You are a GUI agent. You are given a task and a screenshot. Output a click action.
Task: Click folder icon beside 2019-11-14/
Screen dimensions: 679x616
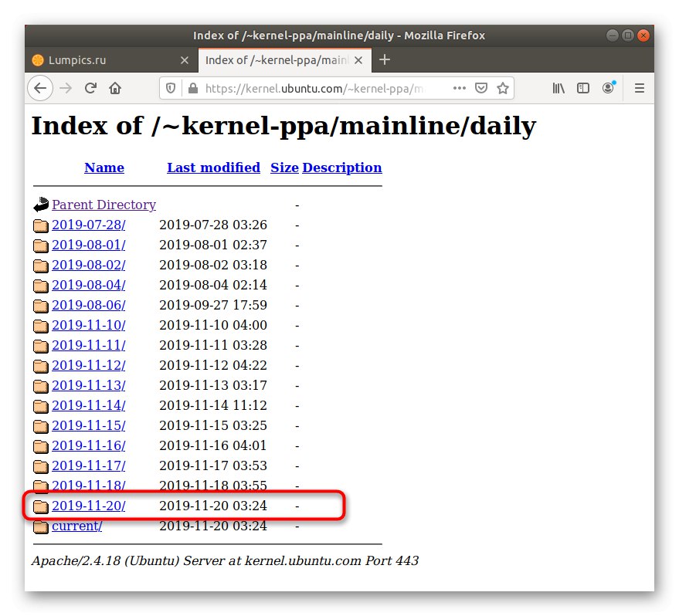tap(41, 406)
